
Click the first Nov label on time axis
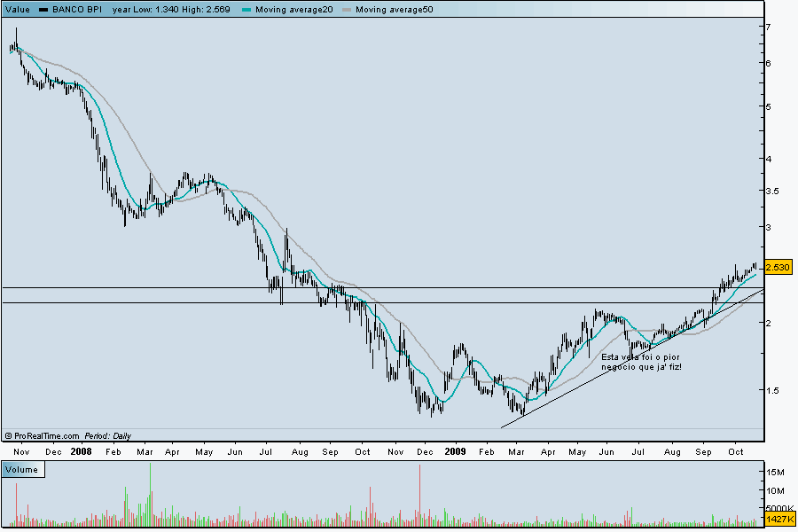21,452
